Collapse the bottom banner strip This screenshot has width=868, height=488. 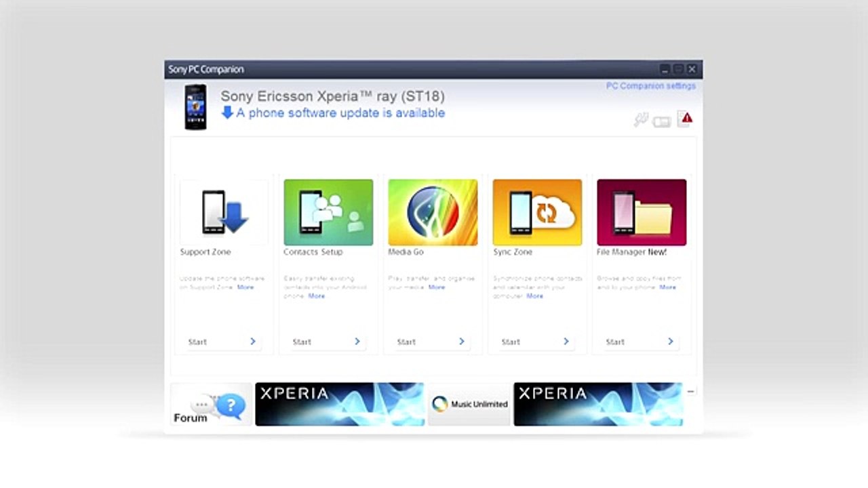coord(690,392)
